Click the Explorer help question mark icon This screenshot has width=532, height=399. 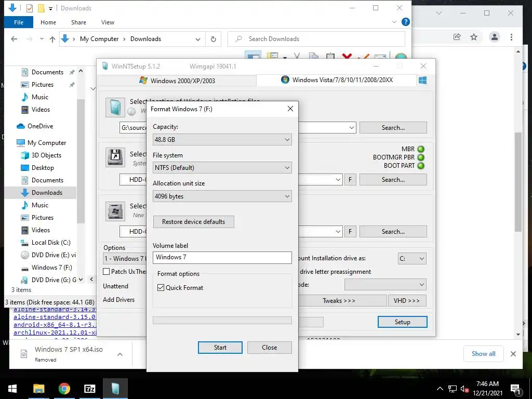pyautogui.click(x=405, y=22)
